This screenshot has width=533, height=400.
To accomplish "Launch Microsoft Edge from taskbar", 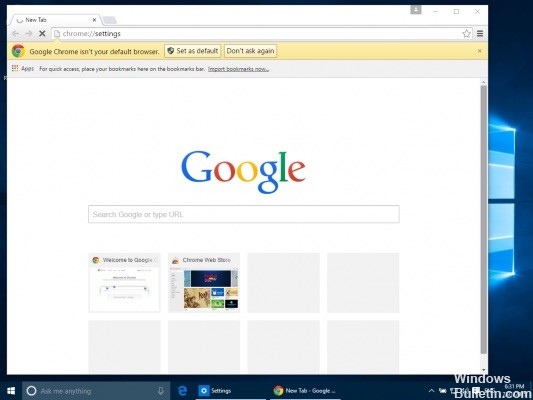I will (183, 391).
